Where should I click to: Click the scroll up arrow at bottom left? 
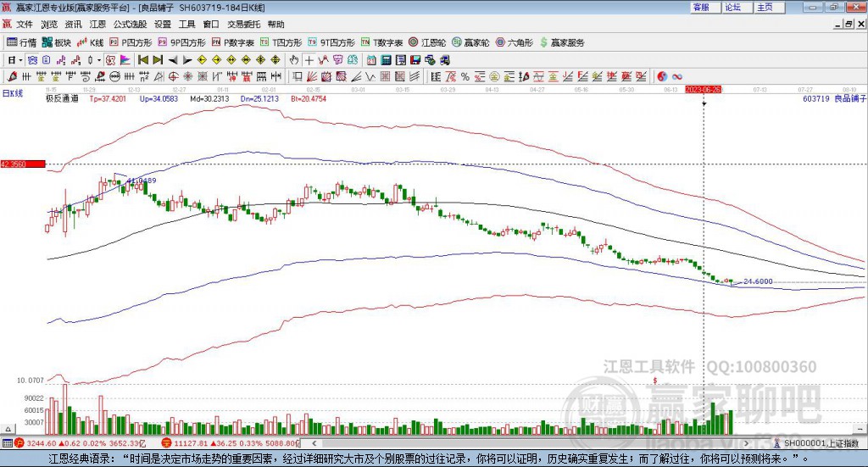point(8,429)
